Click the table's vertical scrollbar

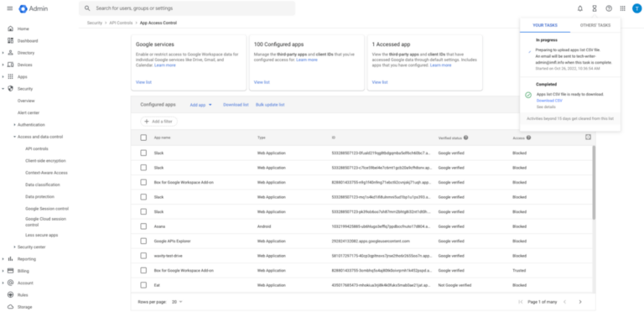pyautogui.click(x=594, y=182)
